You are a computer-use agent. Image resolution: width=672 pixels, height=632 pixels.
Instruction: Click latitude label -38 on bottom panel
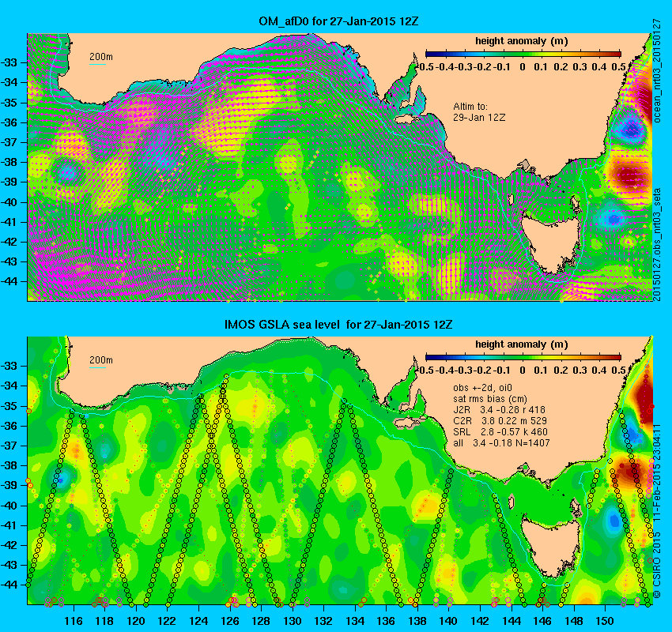coord(9,465)
